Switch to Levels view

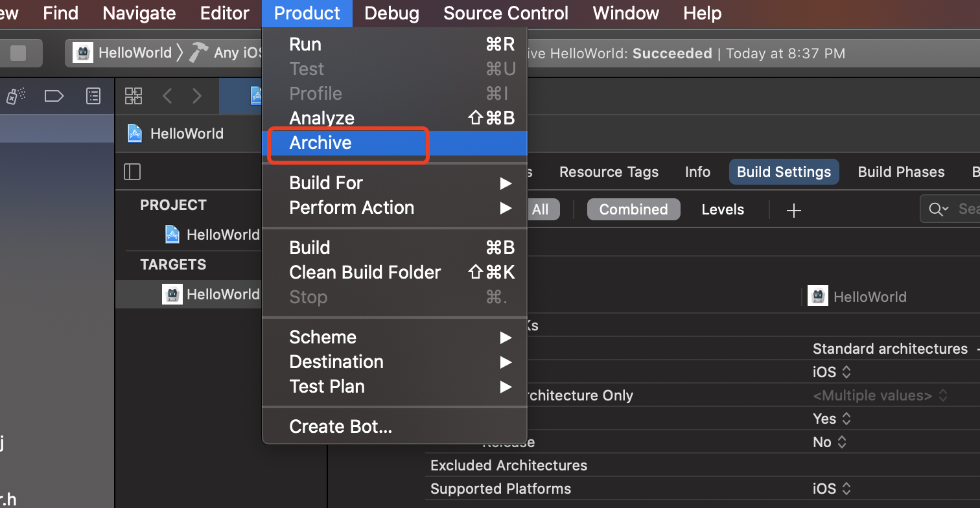(x=723, y=209)
